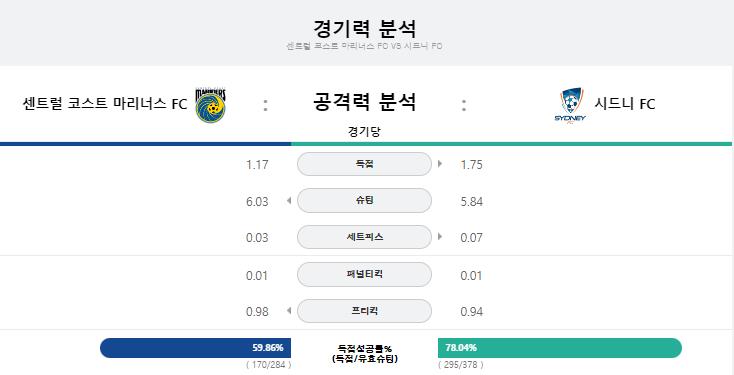Viewport: 734px width, 375px height.
Task: Click the 경기력 분석 page title
Action: pos(364,28)
